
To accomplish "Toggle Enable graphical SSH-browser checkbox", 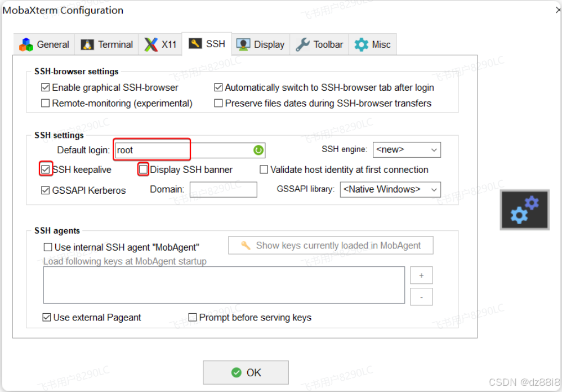I will 45,87.
